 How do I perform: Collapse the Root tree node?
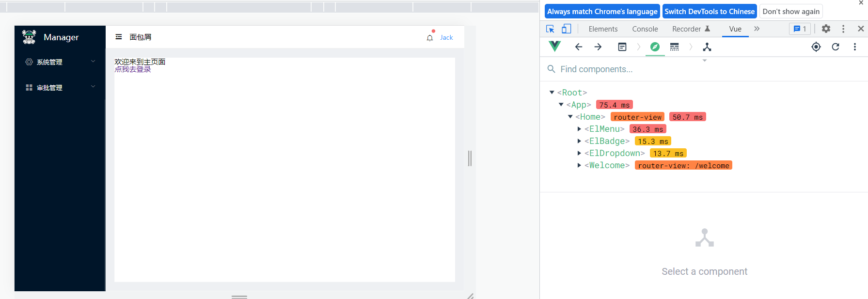pos(552,93)
